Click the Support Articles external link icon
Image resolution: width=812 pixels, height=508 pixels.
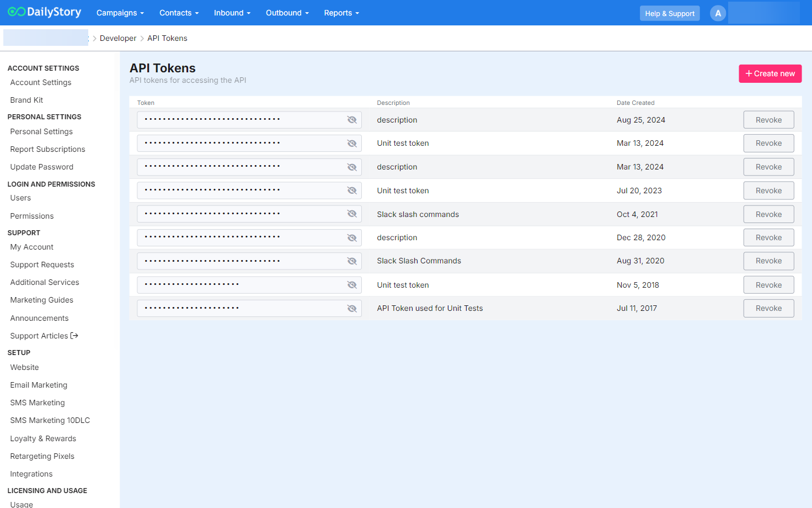(74, 336)
